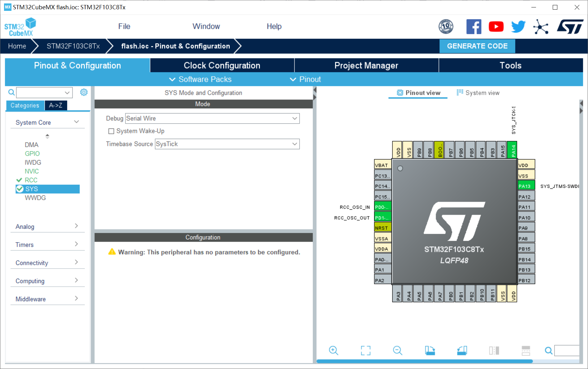This screenshot has height=369, width=588.
Task: Click the PC13 pin
Action: pyautogui.click(x=383, y=175)
